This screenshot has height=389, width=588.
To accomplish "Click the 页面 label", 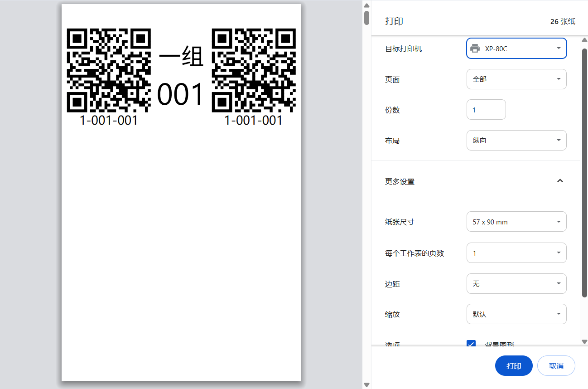I will coord(392,79).
